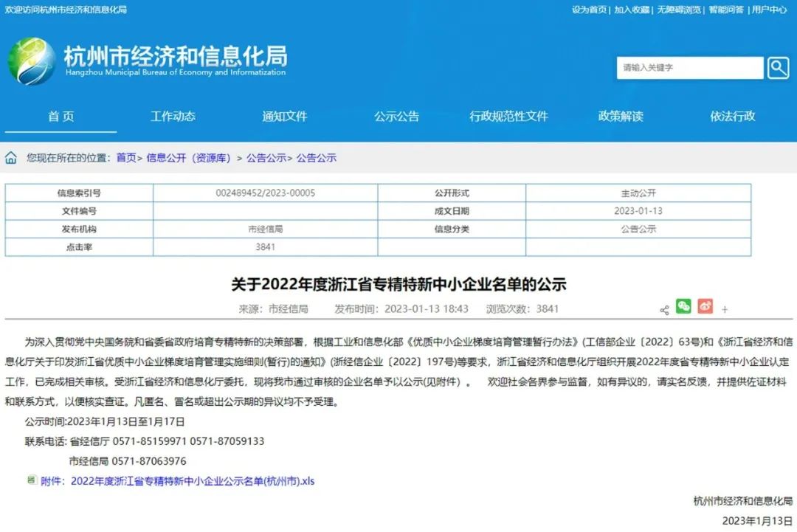Click the share icon beside WeChat
The height and width of the screenshot is (532, 797).
coord(664,310)
